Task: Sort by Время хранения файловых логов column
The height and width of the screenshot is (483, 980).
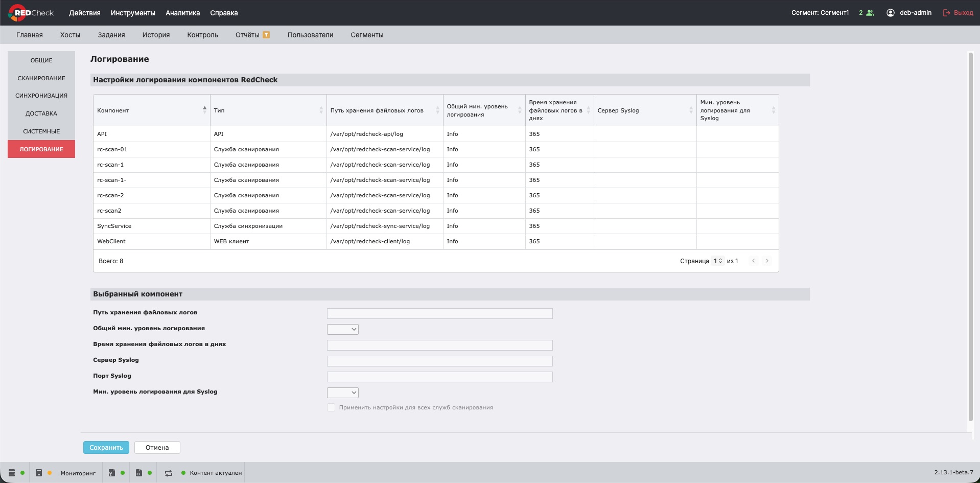Action: (588, 110)
